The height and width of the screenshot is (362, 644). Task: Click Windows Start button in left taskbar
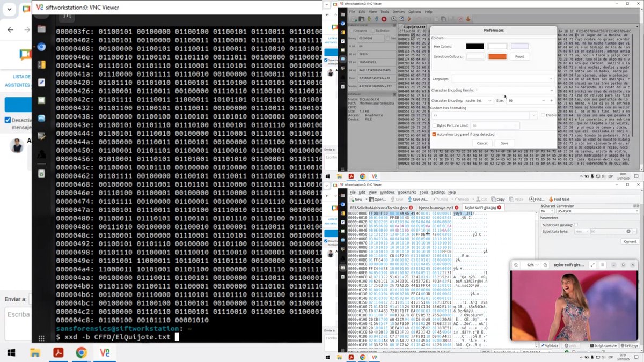(11, 352)
